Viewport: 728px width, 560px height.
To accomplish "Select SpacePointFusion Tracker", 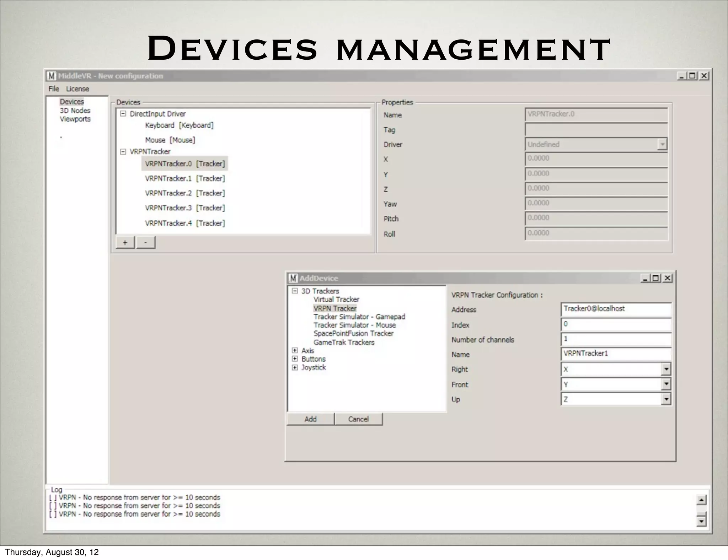I will pyautogui.click(x=353, y=334).
